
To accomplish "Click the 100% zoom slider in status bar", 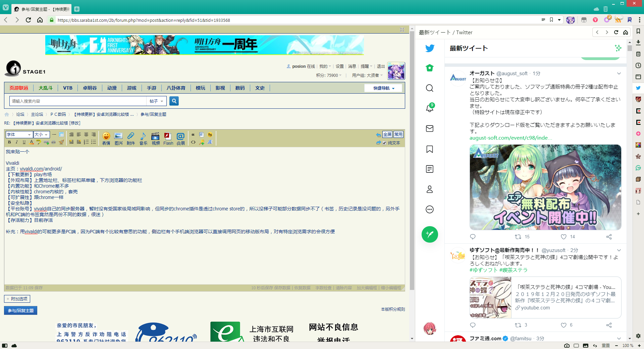I will click(628, 346).
